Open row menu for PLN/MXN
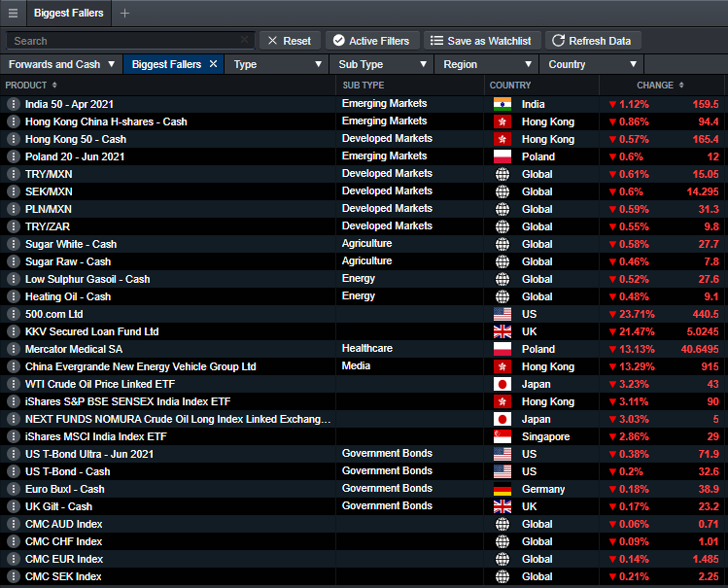 coord(14,209)
